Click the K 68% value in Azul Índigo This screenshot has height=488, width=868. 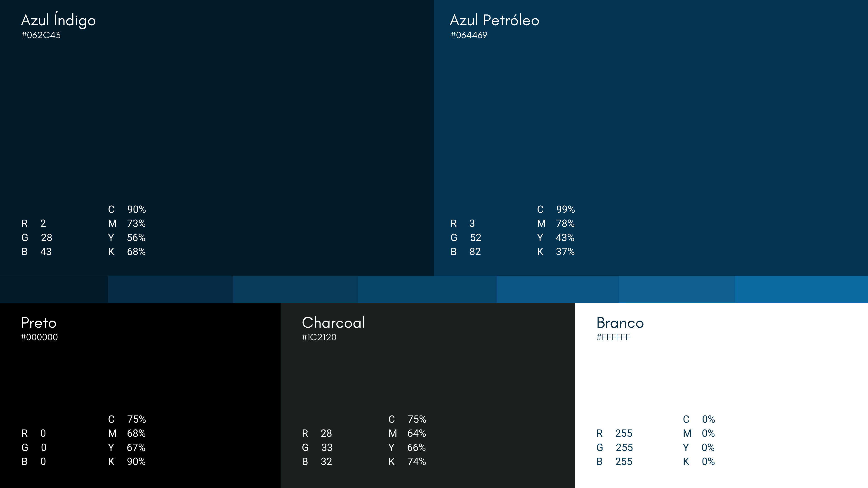pyautogui.click(x=127, y=252)
